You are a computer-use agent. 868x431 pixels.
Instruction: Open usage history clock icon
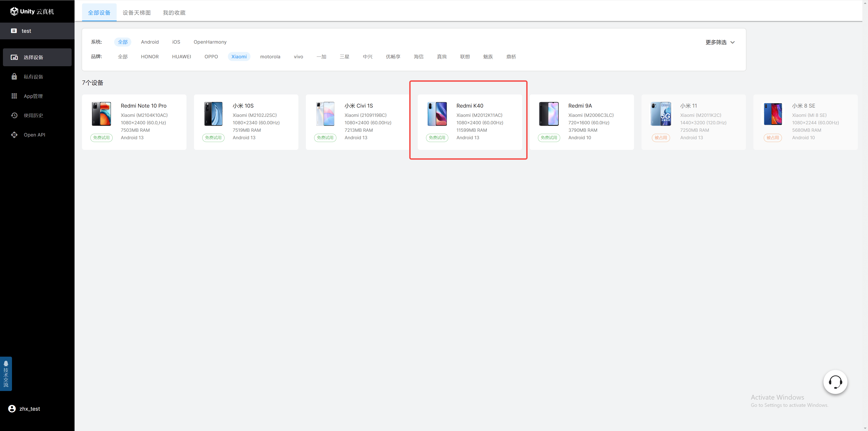tap(14, 115)
